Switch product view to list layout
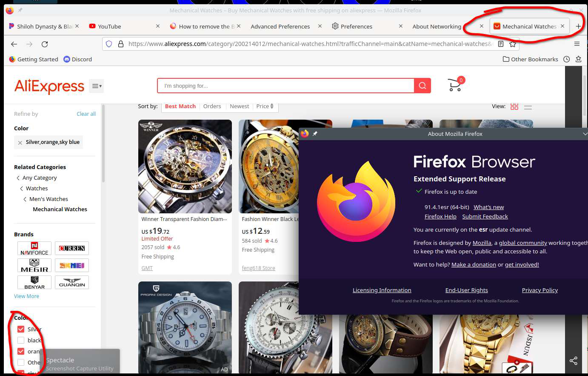 [528, 107]
